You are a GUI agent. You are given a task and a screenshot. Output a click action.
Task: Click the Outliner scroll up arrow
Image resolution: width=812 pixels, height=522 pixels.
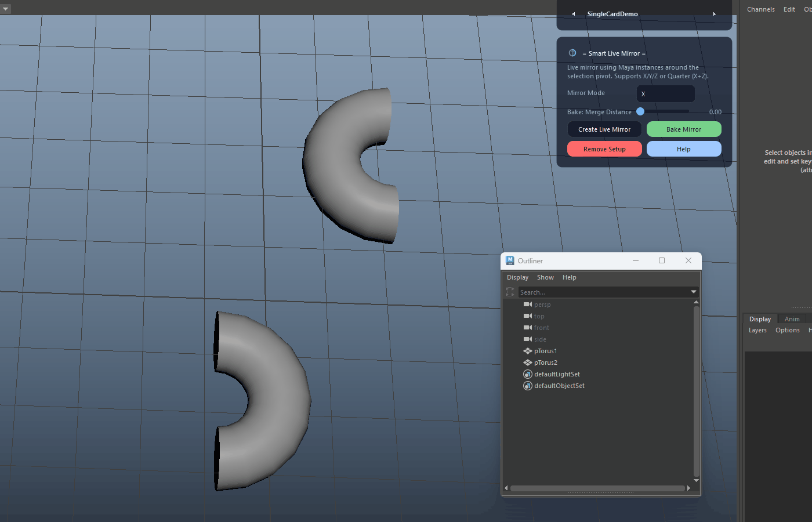tap(696, 302)
